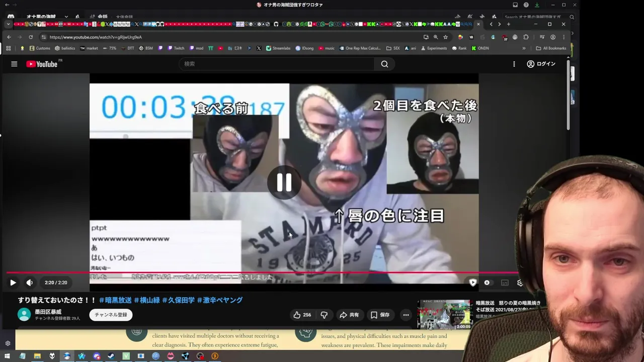This screenshot has height=362, width=644.
Task: Open the Twitch bookmark
Action: (x=176, y=48)
